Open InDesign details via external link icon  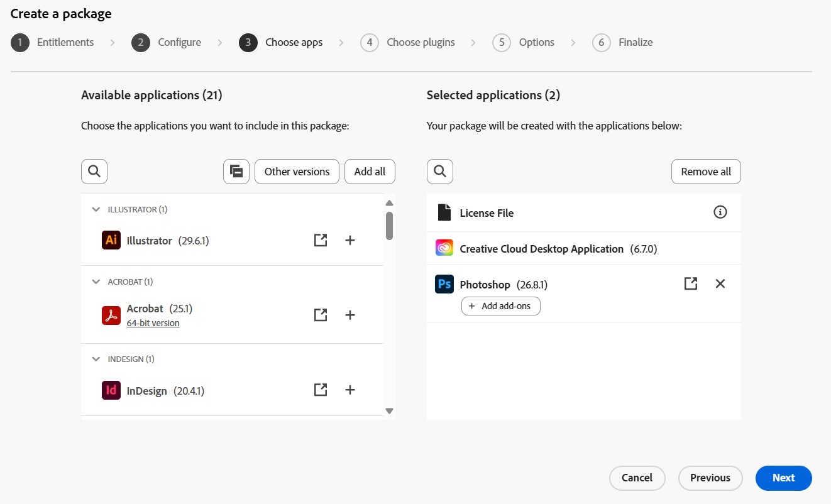click(x=321, y=390)
